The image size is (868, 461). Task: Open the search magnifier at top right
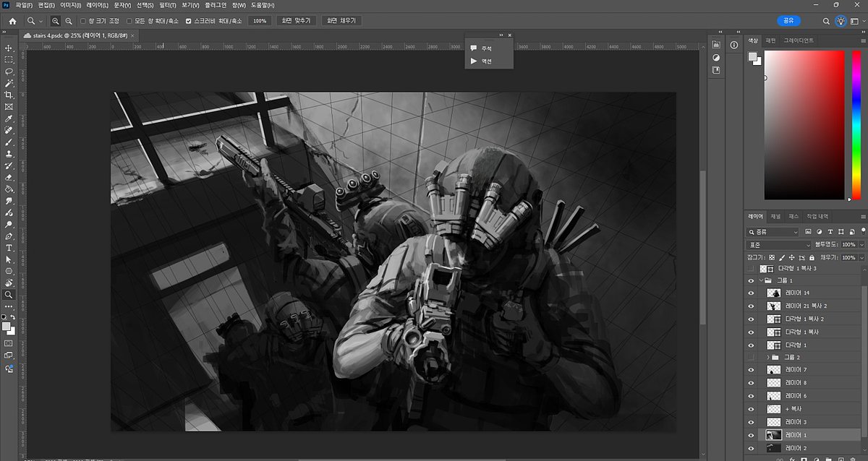pyautogui.click(x=826, y=21)
